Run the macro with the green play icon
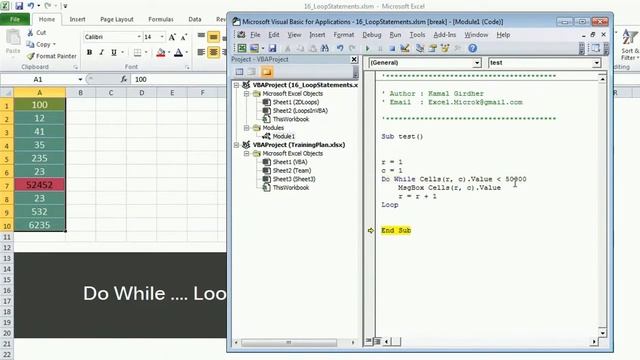Viewport: 640px width, 360px height. click(367, 49)
